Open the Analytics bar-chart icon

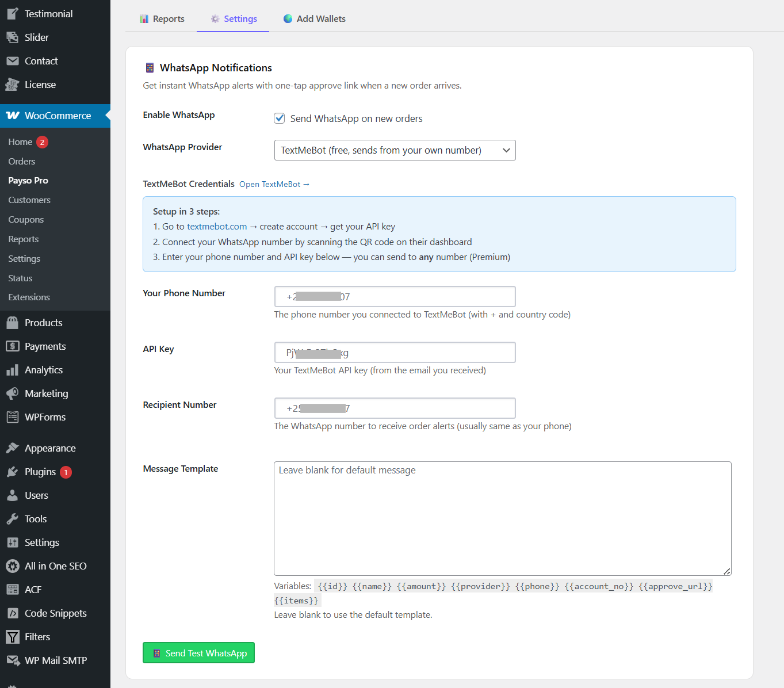12,369
